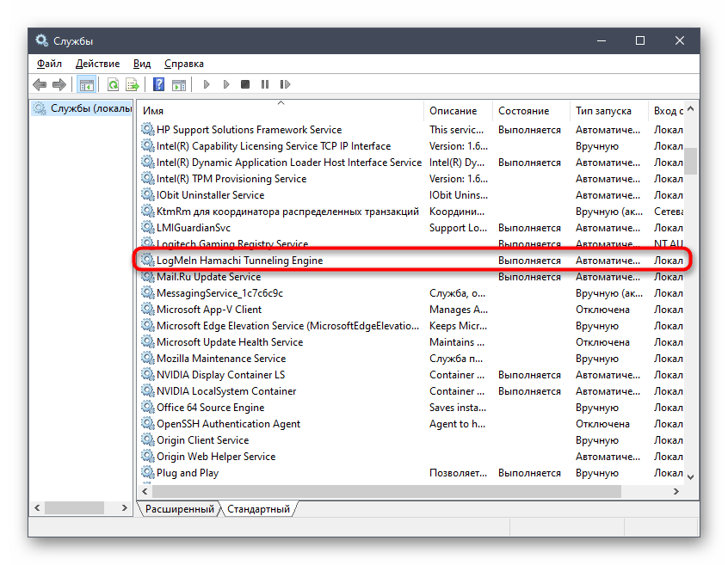Select KtmRm для координатора распределенных транзакций
Viewport: 728px width, 565px height.
point(411,212)
